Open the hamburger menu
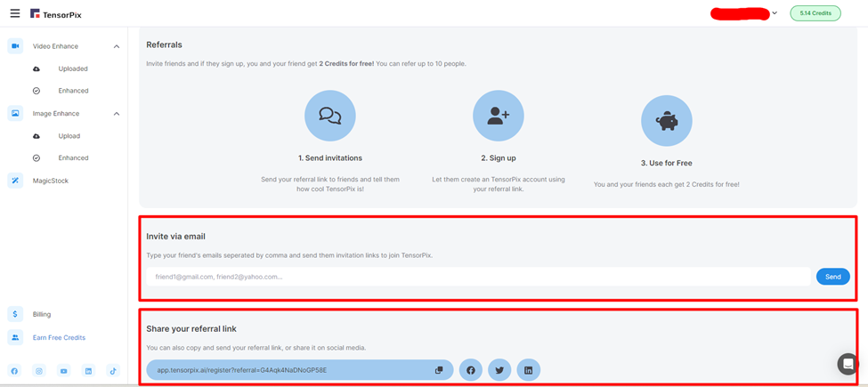The width and height of the screenshot is (868, 387). pyautogui.click(x=15, y=13)
